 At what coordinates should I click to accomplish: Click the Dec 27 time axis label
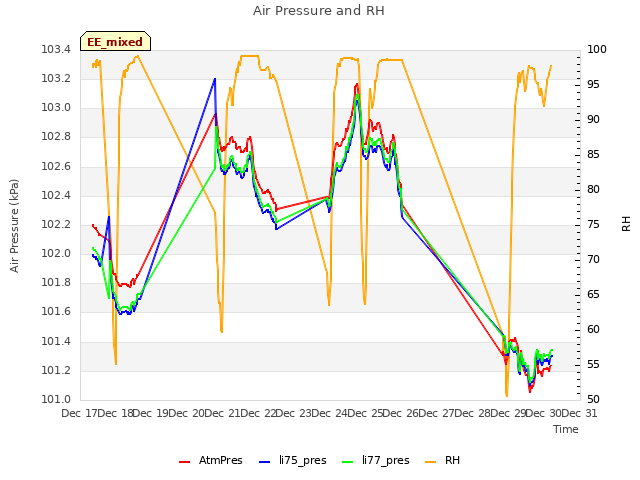(x=437, y=413)
